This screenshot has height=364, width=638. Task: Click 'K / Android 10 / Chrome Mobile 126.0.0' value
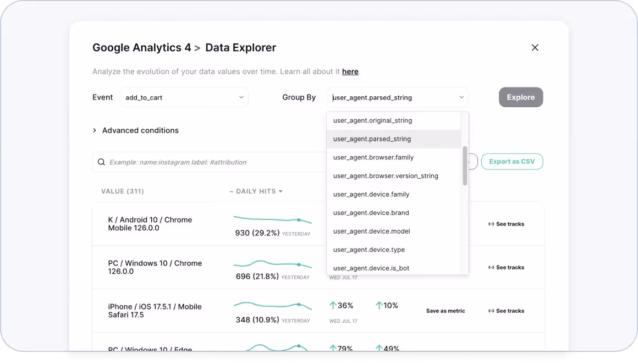point(150,224)
